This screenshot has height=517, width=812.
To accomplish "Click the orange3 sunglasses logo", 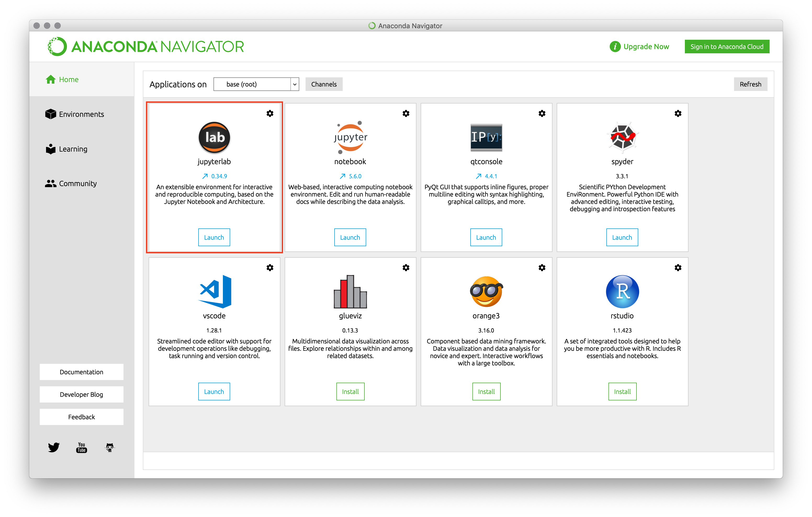I will point(486,291).
